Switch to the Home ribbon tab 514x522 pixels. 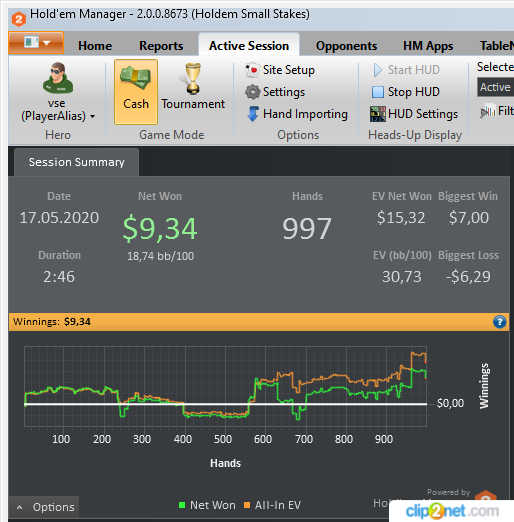(95, 46)
